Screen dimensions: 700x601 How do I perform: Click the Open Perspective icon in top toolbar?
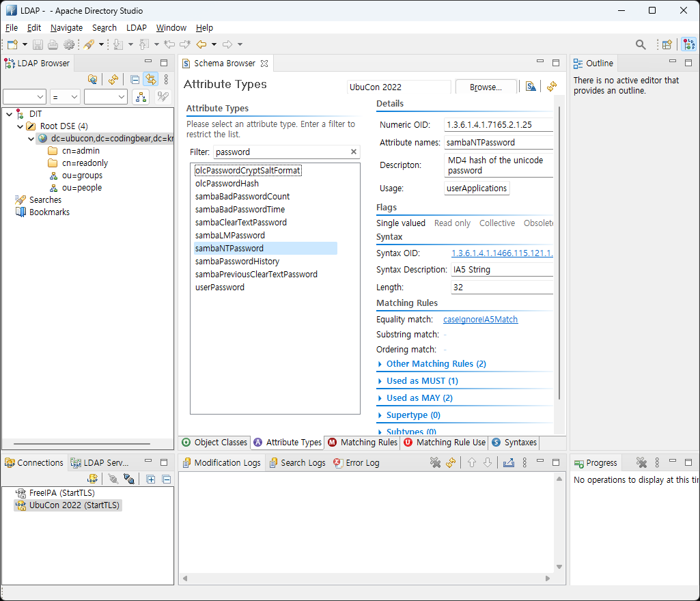click(x=667, y=44)
